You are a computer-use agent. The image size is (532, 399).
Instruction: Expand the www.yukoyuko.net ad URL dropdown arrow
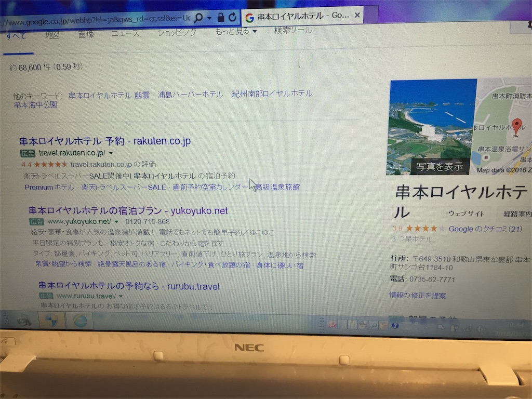[116, 221]
